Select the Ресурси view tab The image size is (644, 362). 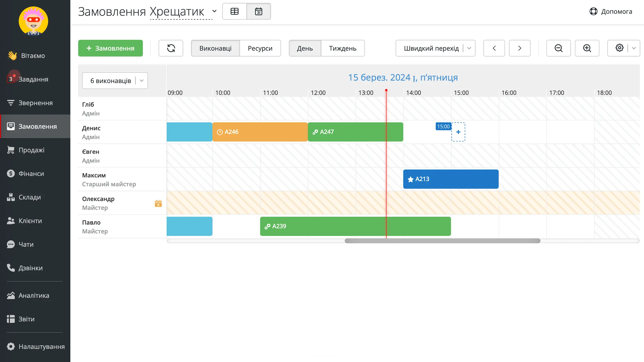pyautogui.click(x=260, y=48)
